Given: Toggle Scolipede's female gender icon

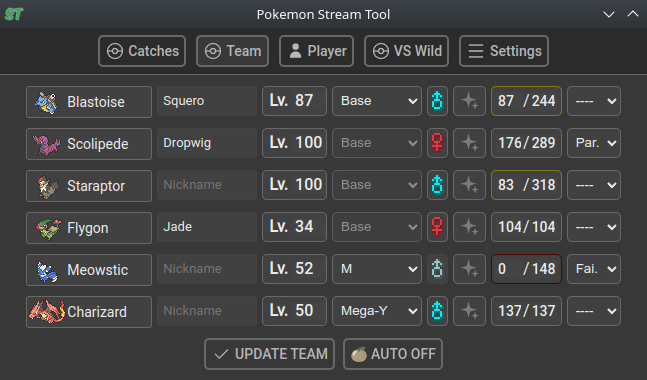Looking at the screenshot, I should coord(437,143).
